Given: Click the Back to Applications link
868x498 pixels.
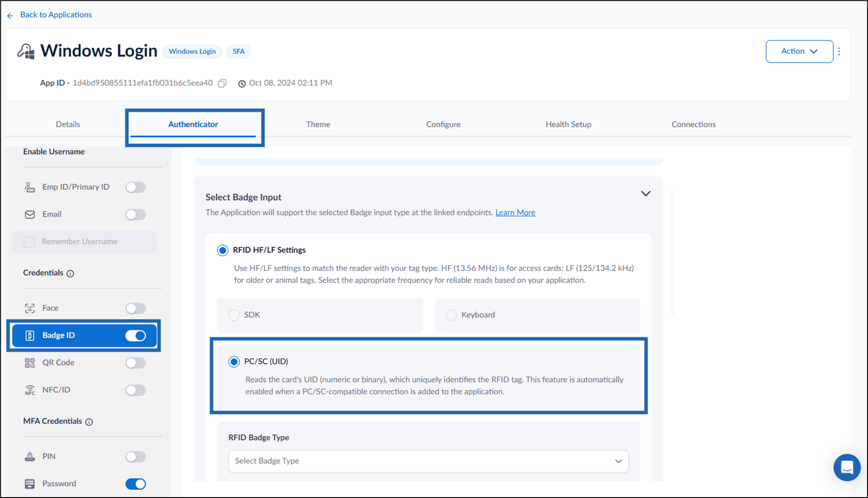Looking at the screenshot, I should point(56,15).
